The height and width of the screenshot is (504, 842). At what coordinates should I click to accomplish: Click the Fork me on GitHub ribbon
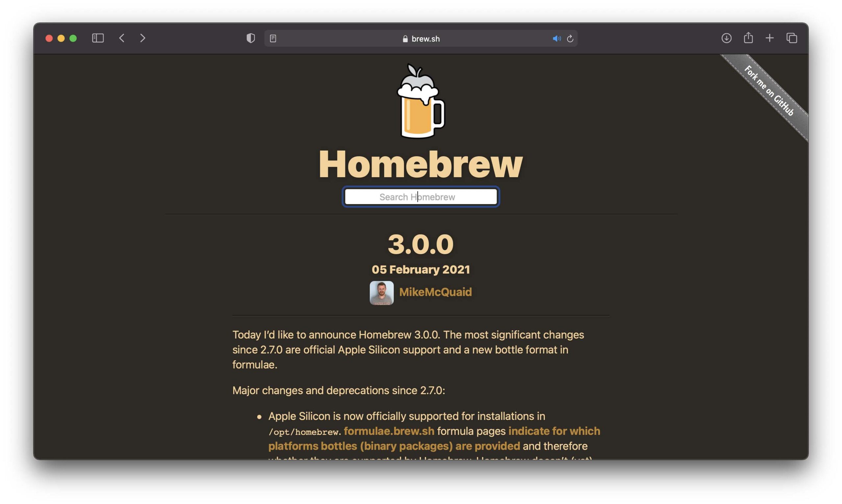769,91
